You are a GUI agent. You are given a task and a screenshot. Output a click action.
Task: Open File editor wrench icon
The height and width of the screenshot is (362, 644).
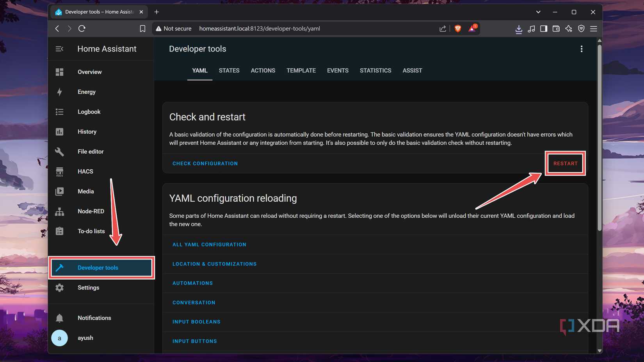pos(59,152)
